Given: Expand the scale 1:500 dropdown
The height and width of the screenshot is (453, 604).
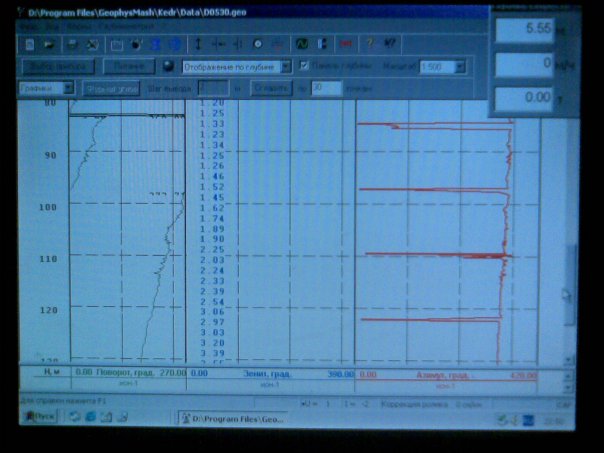Looking at the screenshot, I should tap(459, 66).
